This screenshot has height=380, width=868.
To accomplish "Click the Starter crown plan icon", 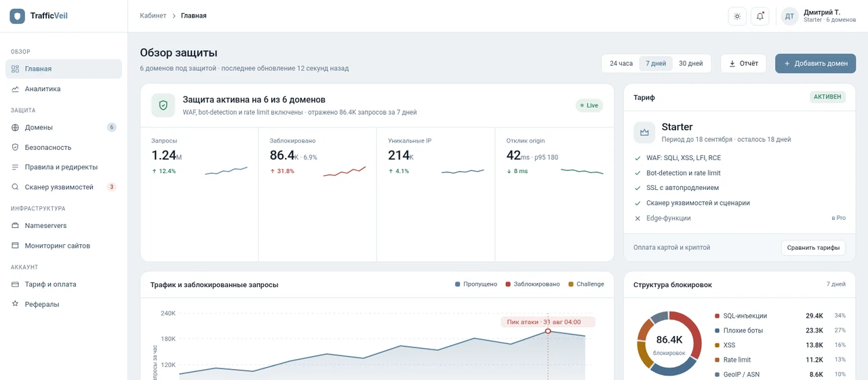I will pos(644,132).
